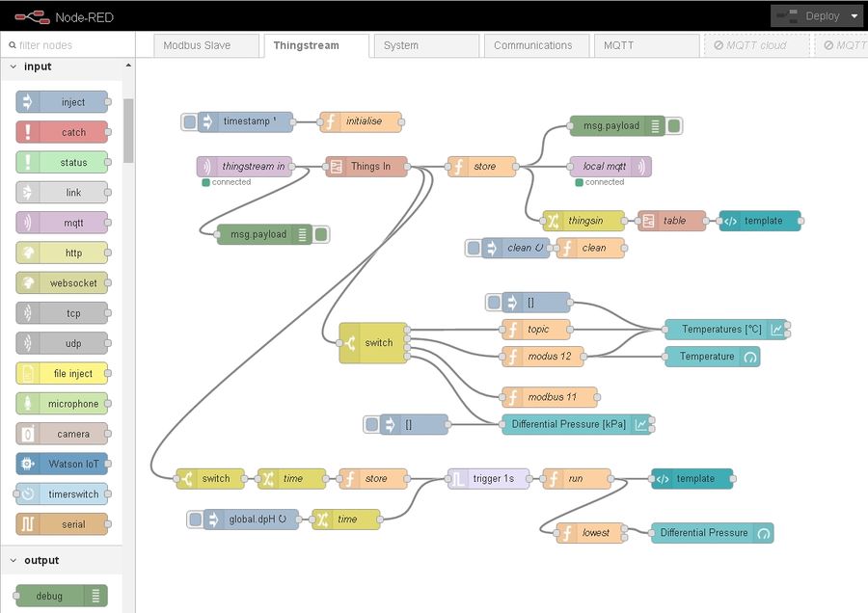Select the mqtt input node in the palette
The height and width of the screenshot is (613, 868).
(62, 223)
